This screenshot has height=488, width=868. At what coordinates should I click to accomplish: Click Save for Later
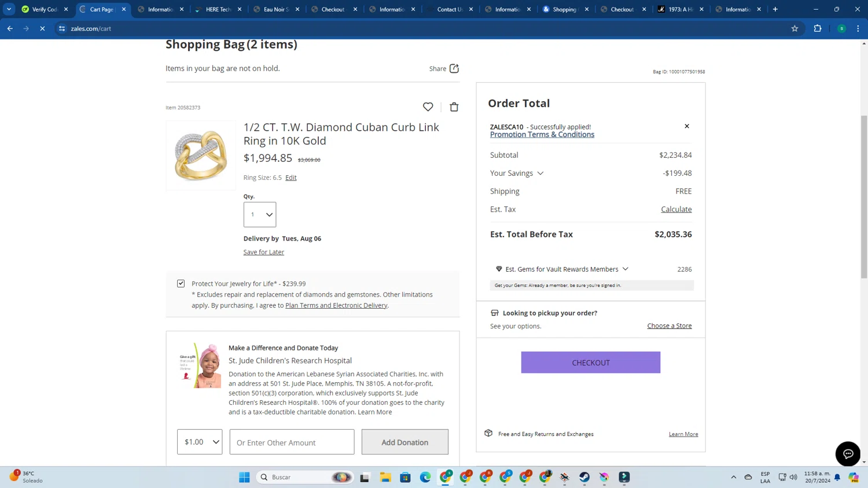(264, 252)
